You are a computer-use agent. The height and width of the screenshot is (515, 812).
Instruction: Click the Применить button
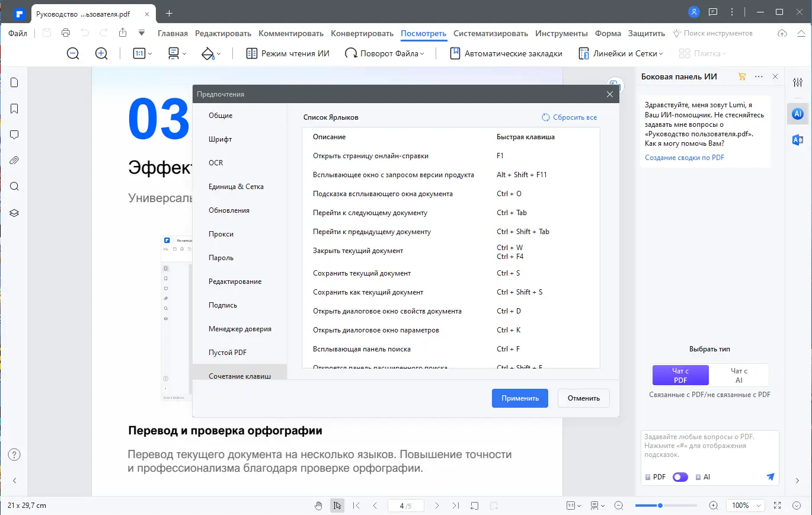(519, 398)
